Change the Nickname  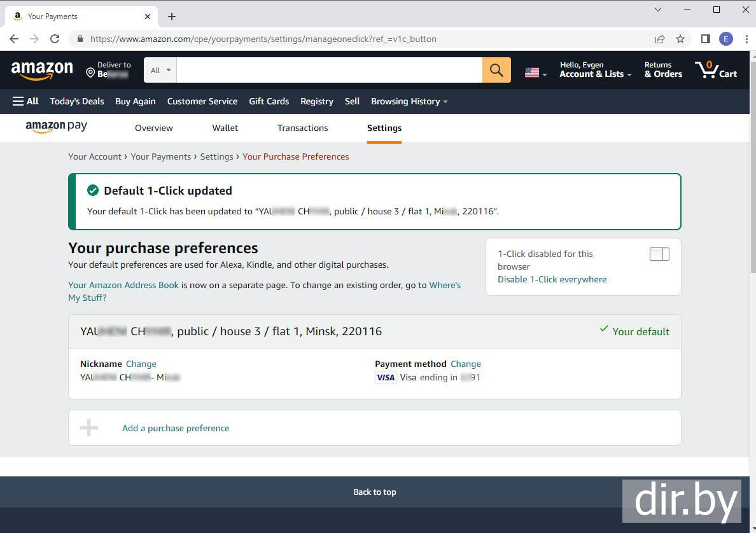pos(141,364)
